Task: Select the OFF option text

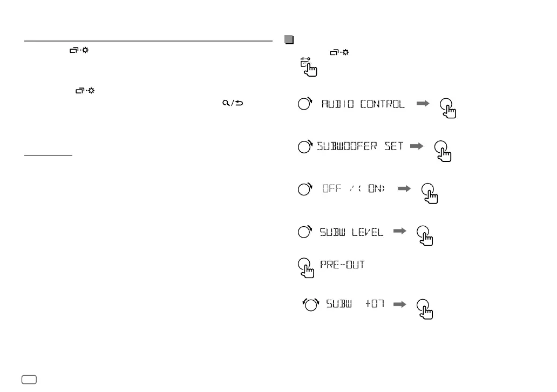Action: tap(331, 188)
